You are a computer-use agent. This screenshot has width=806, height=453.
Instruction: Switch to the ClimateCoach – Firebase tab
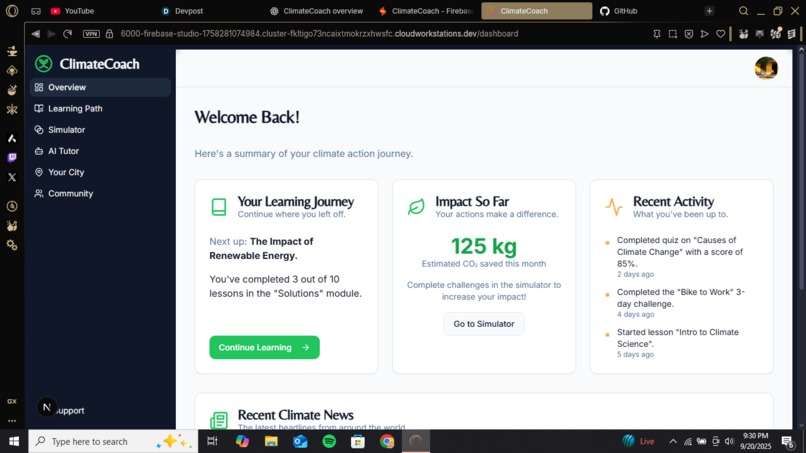[426, 11]
